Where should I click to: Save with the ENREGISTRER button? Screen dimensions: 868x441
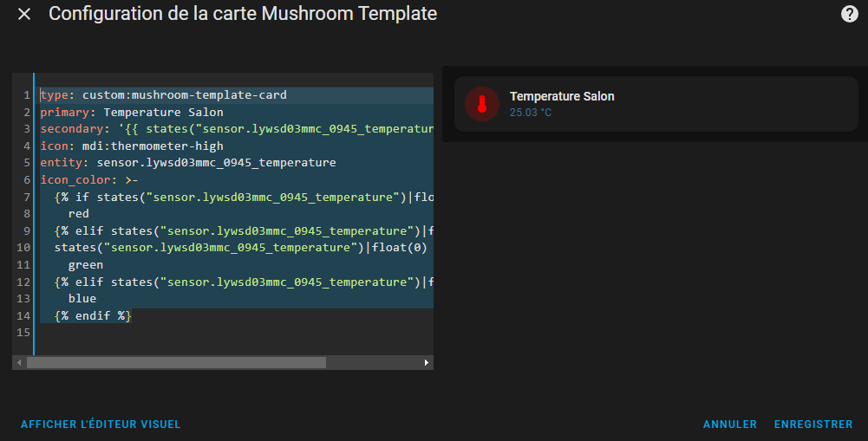click(813, 425)
